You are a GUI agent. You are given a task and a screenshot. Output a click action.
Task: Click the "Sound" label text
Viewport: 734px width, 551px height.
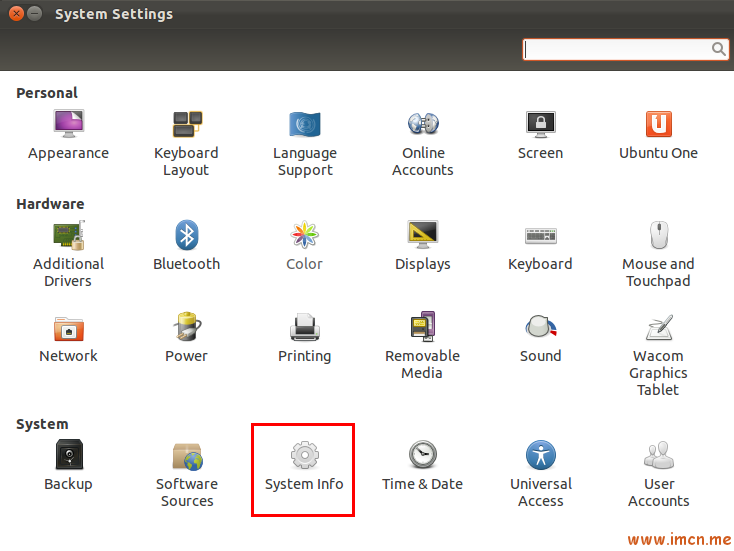[x=541, y=356]
